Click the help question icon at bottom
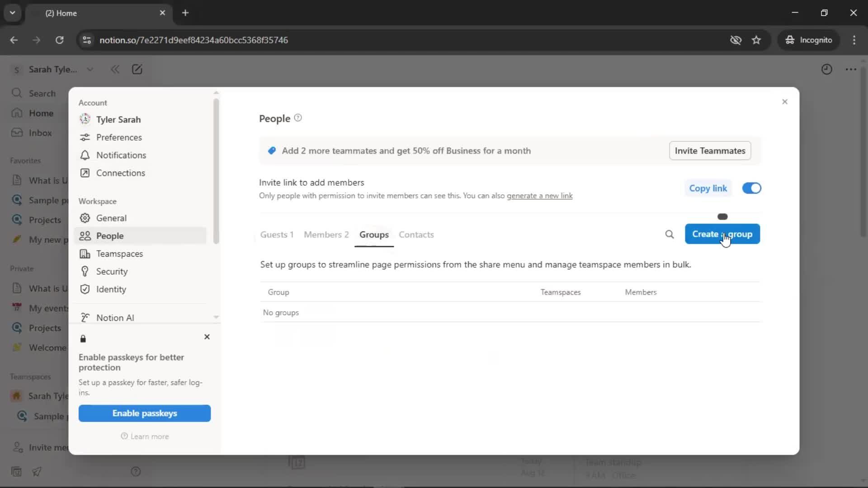 [136, 472]
